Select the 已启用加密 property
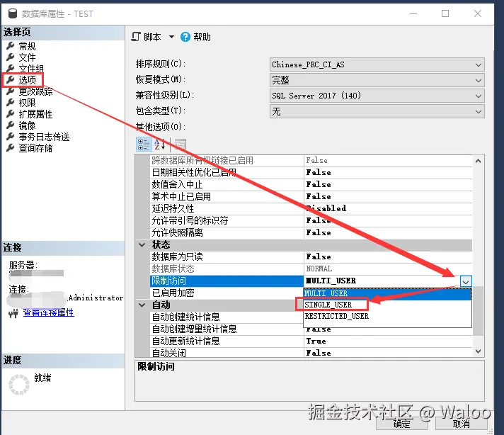Image resolution: width=504 pixels, height=435 pixels. (x=227, y=293)
